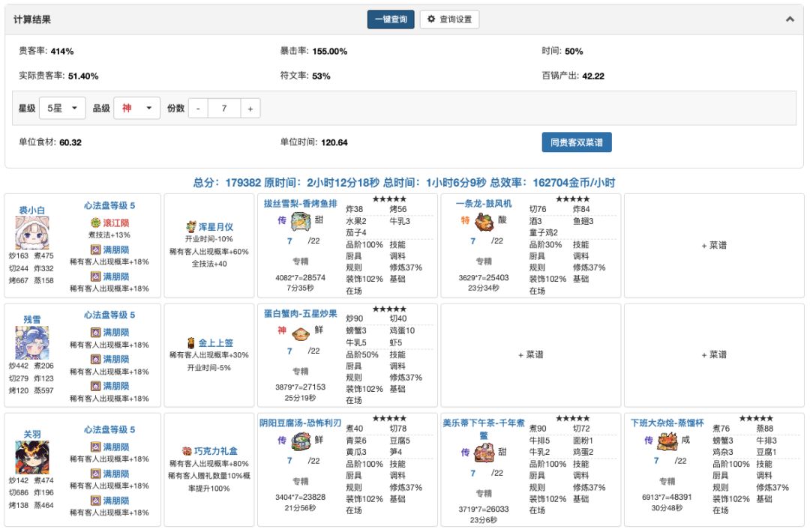Image resolution: width=810 pixels, height=532 pixels.
Task: Click 心法盘等级 5 for 残雪
Action: [x=109, y=315]
